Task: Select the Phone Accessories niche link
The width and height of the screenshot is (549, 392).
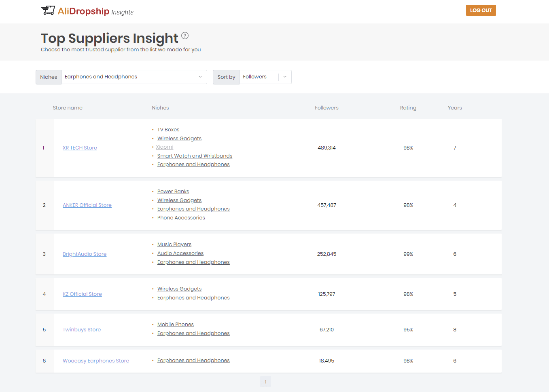Action: (181, 217)
